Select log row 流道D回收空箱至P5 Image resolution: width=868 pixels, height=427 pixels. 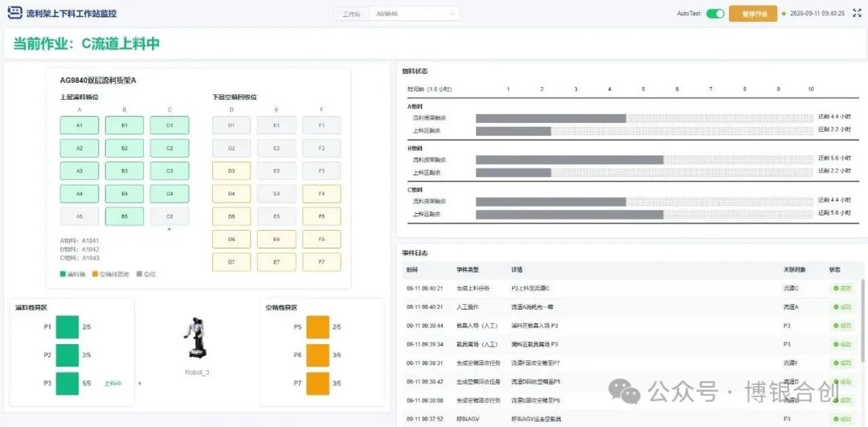tap(631, 382)
